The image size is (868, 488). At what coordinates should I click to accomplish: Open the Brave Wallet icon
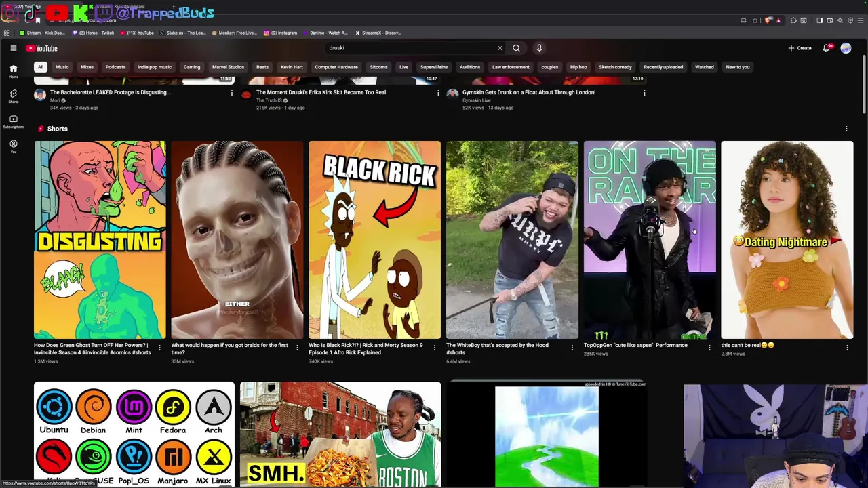(x=830, y=20)
